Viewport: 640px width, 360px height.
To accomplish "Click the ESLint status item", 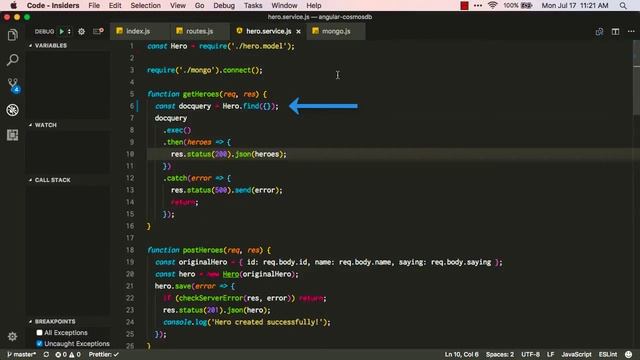I will (x=608, y=355).
